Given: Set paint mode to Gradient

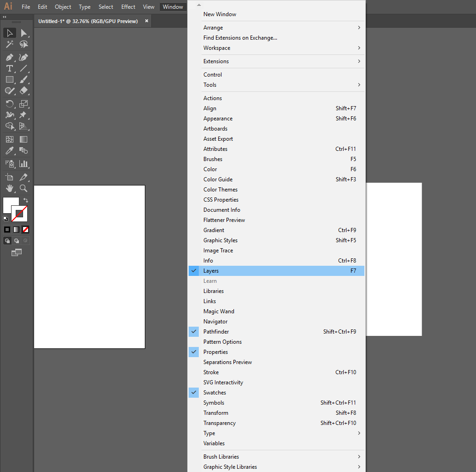Looking at the screenshot, I should 17,230.
